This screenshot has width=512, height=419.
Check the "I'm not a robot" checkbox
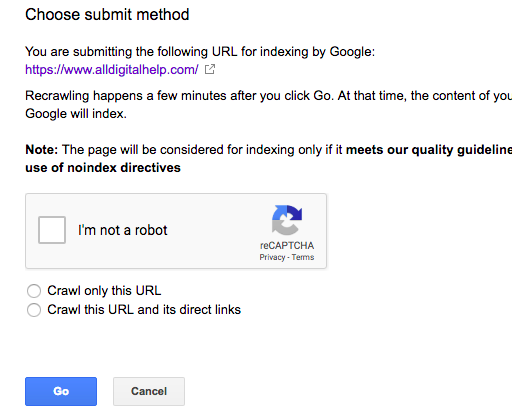(52, 230)
